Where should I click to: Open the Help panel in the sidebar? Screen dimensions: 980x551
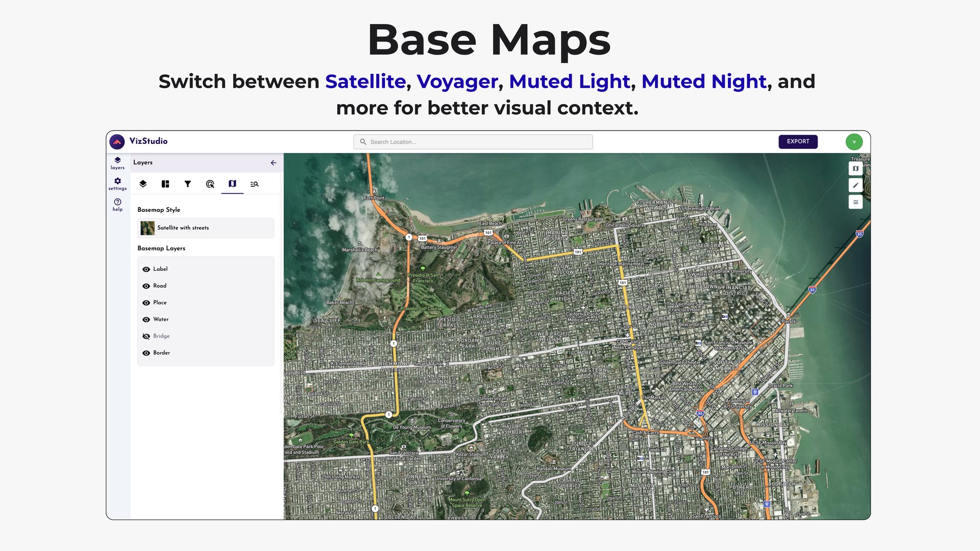click(117, 204)
